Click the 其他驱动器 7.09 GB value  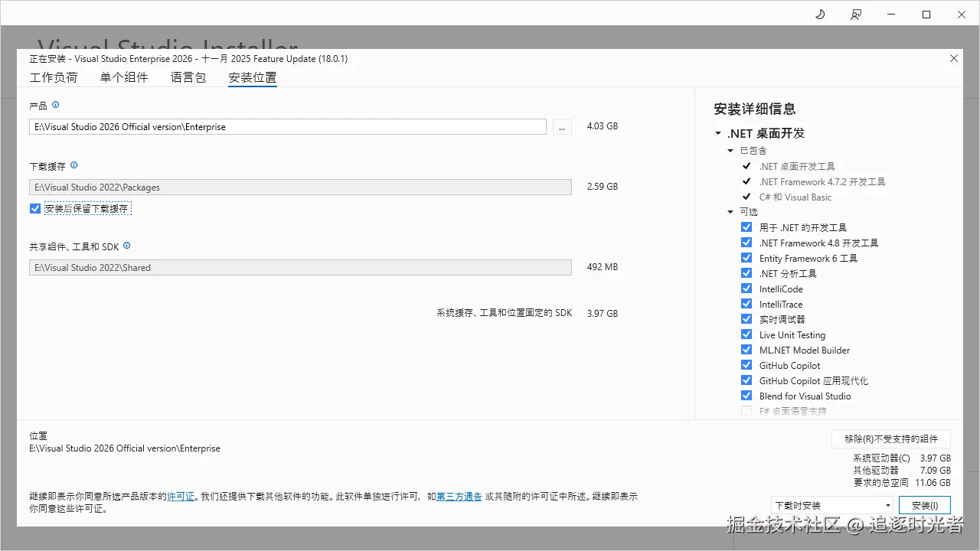coord(936,471)
